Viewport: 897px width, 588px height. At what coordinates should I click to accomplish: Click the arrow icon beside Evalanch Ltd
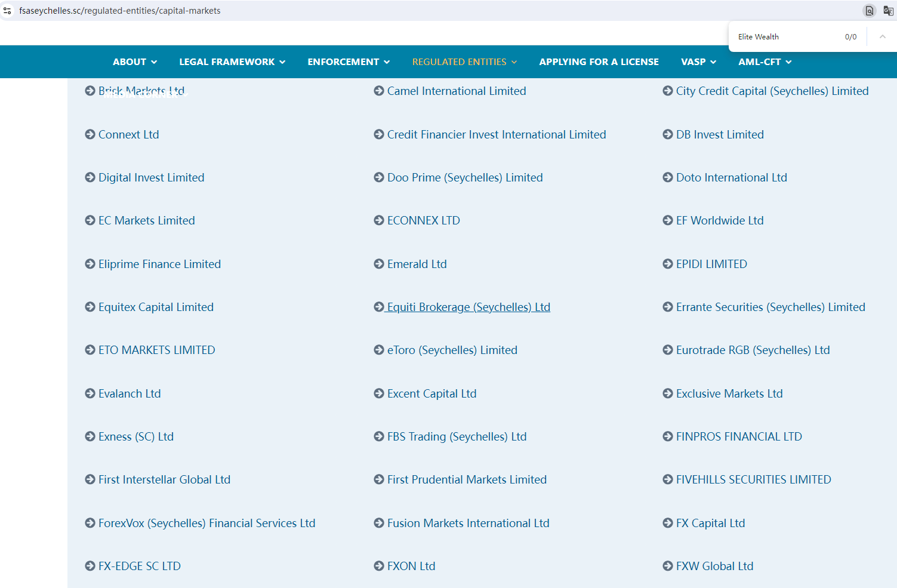pos(90,393)
